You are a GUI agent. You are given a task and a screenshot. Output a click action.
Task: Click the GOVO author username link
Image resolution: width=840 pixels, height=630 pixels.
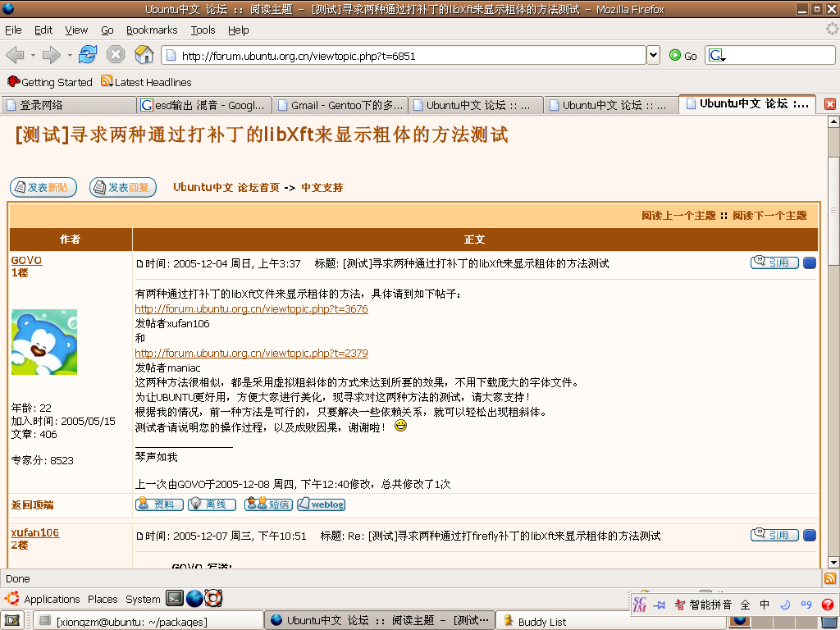26,260
